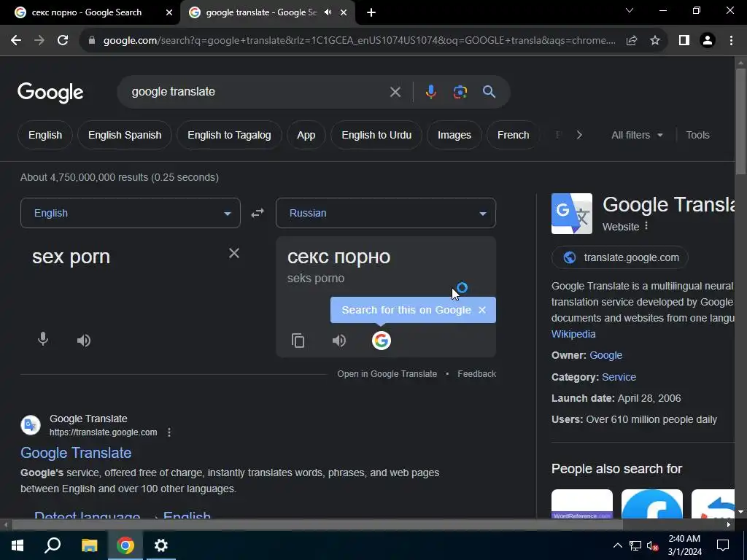This screenshot has height=560, width=747.
Task: Select the English Spanish filter chip
Action: click(x=125, y=135)
